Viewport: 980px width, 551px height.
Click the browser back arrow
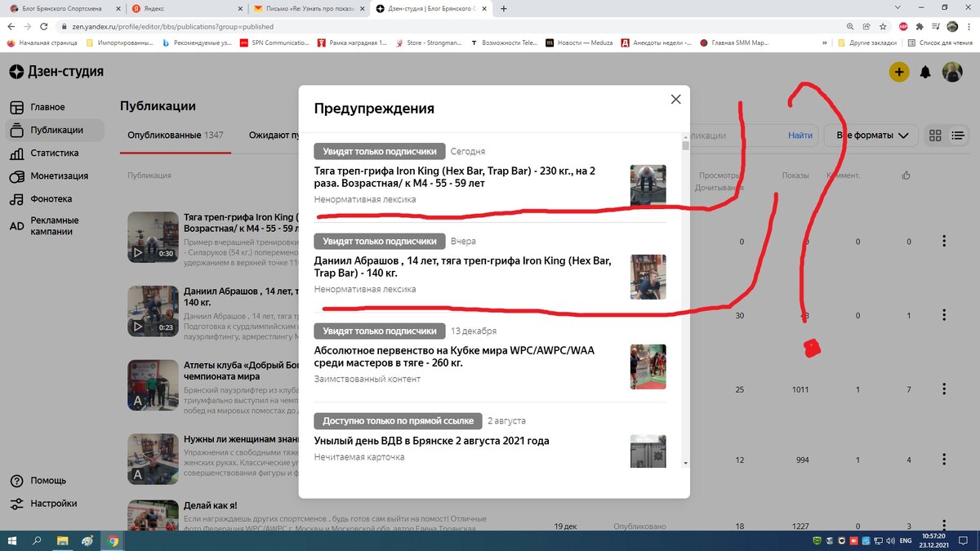(x=11, y=26)
